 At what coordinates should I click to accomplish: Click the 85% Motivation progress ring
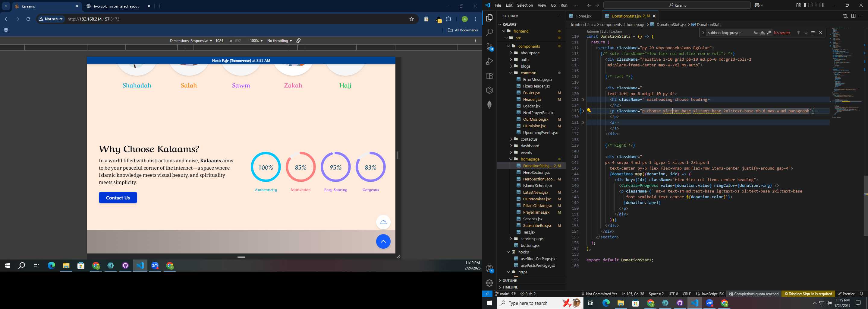pyautogui.click(x=300, y=167)
